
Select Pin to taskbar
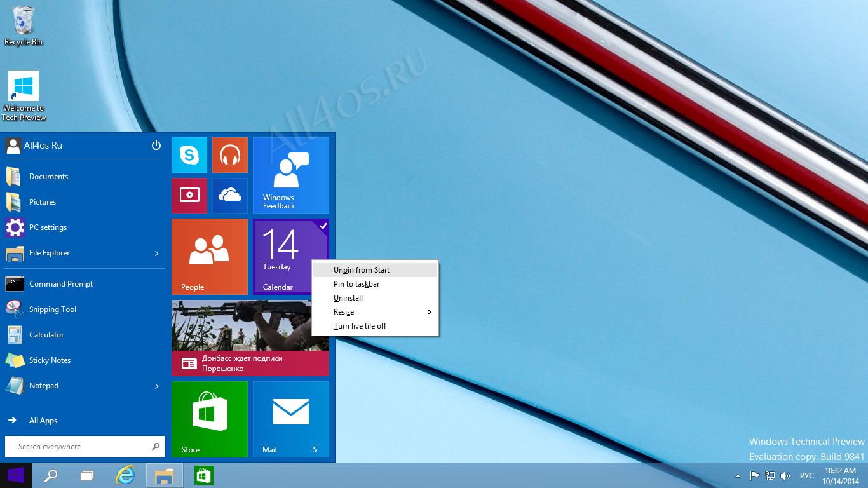coord(376,284)
